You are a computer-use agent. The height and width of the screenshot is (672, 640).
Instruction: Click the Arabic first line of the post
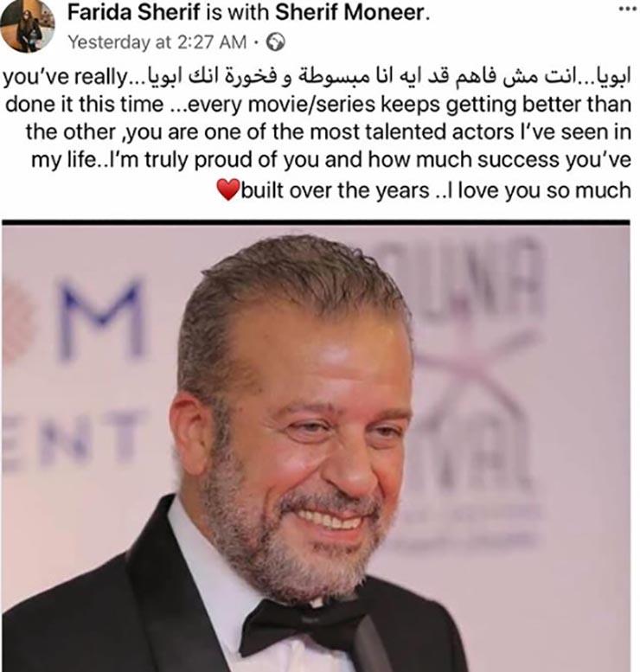click(x=390, y=77)
